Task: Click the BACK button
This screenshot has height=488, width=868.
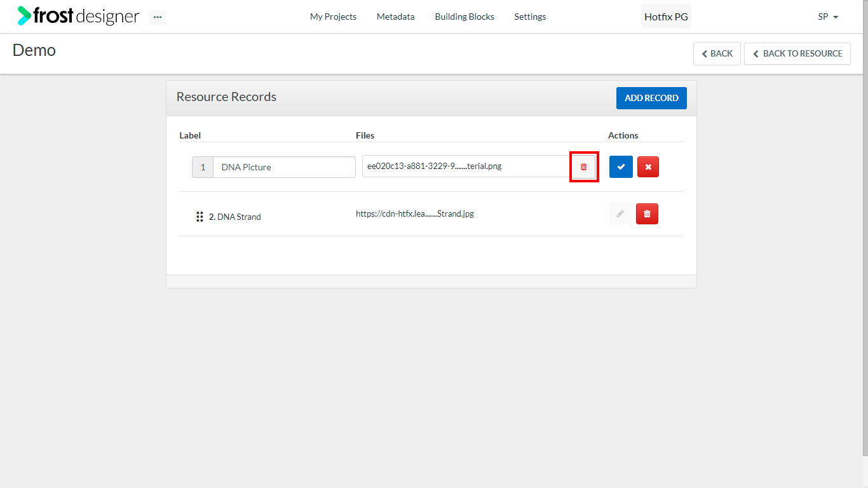Action: coord(717,53)
